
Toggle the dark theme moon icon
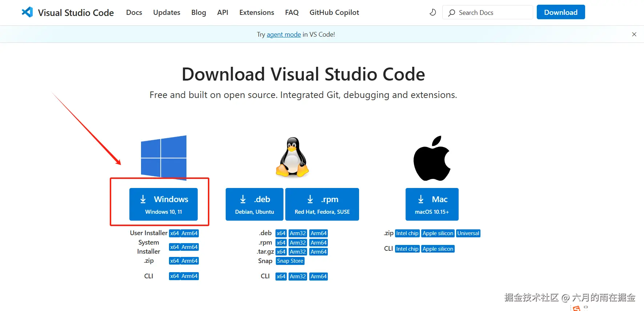pyautogui.click(x=432, y=12)
